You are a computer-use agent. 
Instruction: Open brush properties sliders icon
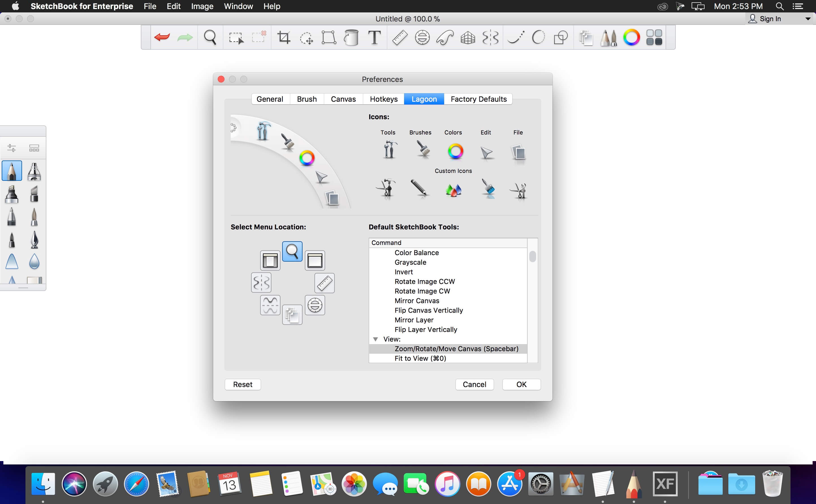tap(12, 148)
